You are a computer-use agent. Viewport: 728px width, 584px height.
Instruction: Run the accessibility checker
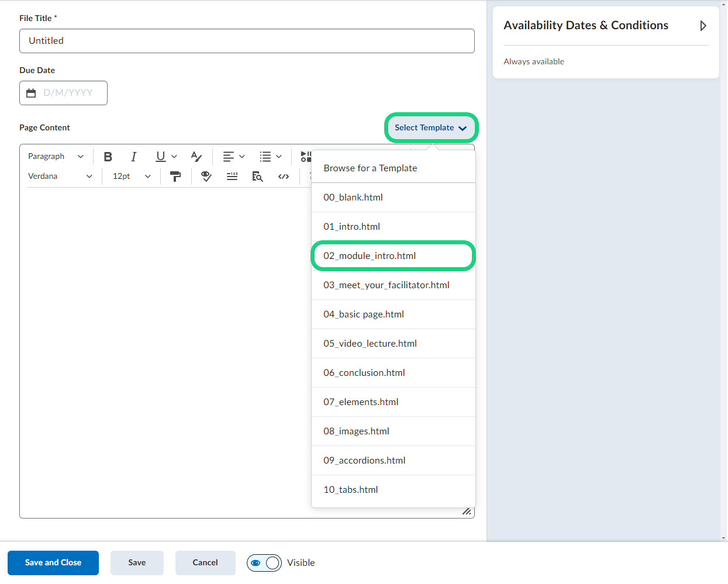(x=206, y=177)
